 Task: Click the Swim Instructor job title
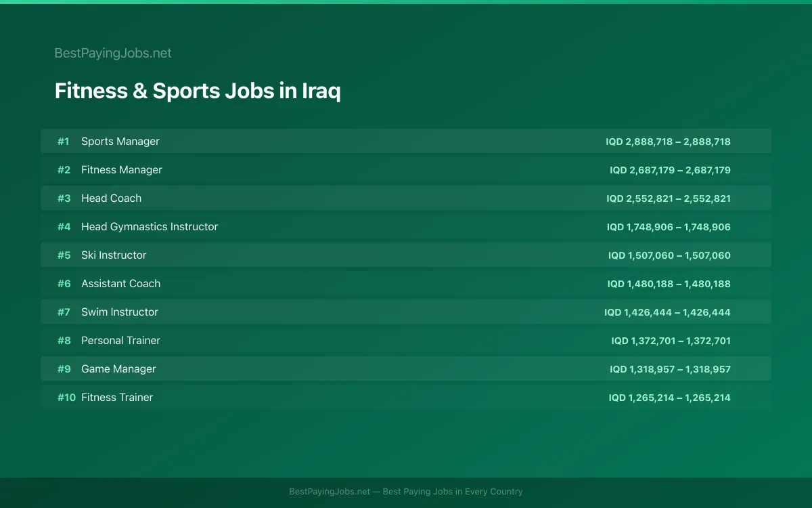click(x=120, y=312)
